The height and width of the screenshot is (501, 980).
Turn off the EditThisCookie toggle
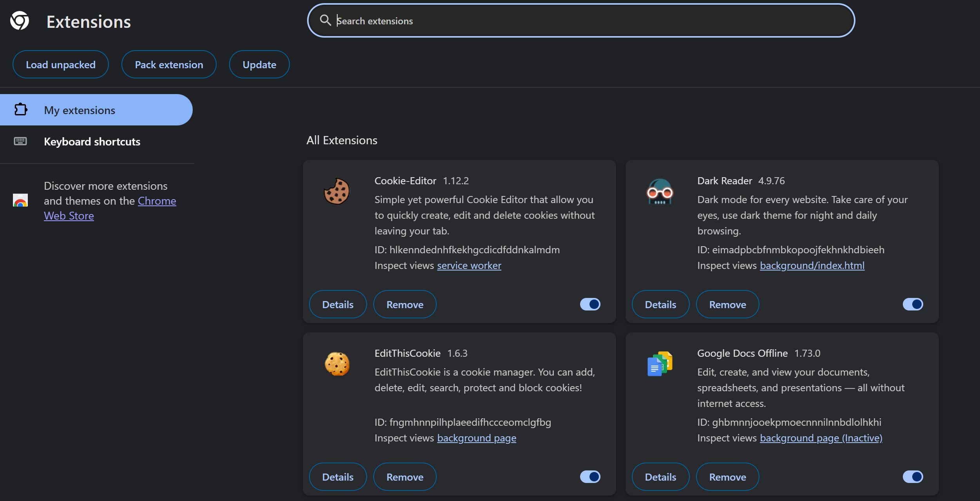pos(590,477)
